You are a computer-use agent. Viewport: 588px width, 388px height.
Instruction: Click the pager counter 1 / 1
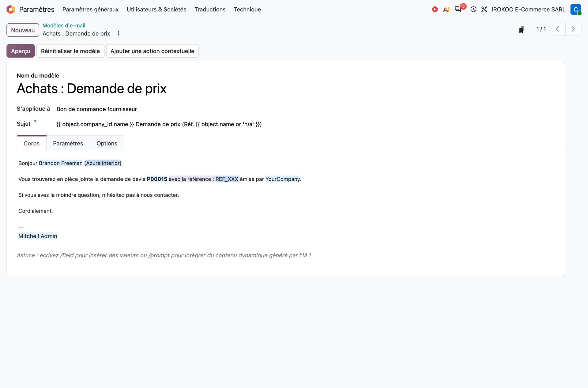point(541,29)
